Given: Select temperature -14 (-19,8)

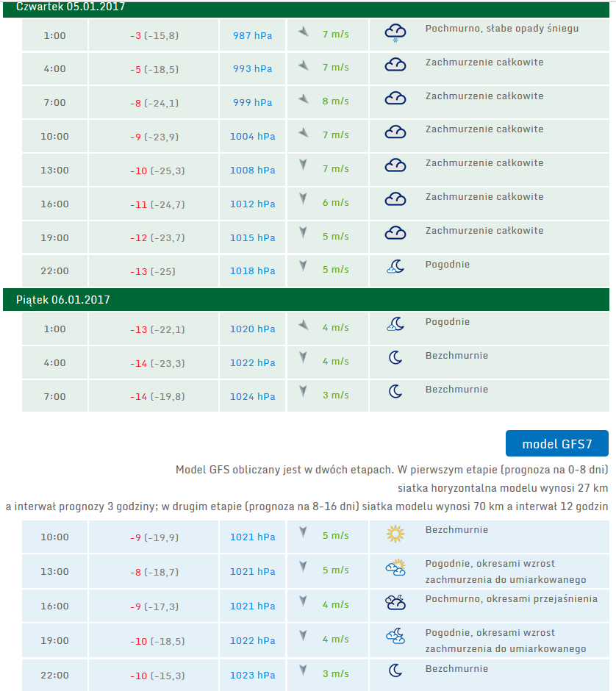Looking at the screenshot, I should tap(157, 397).
